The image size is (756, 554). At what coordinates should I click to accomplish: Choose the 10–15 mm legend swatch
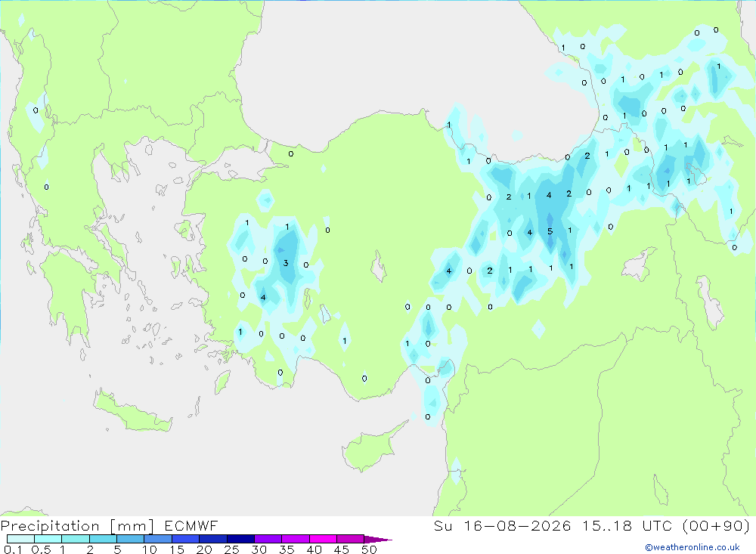[x=158, y=539]
